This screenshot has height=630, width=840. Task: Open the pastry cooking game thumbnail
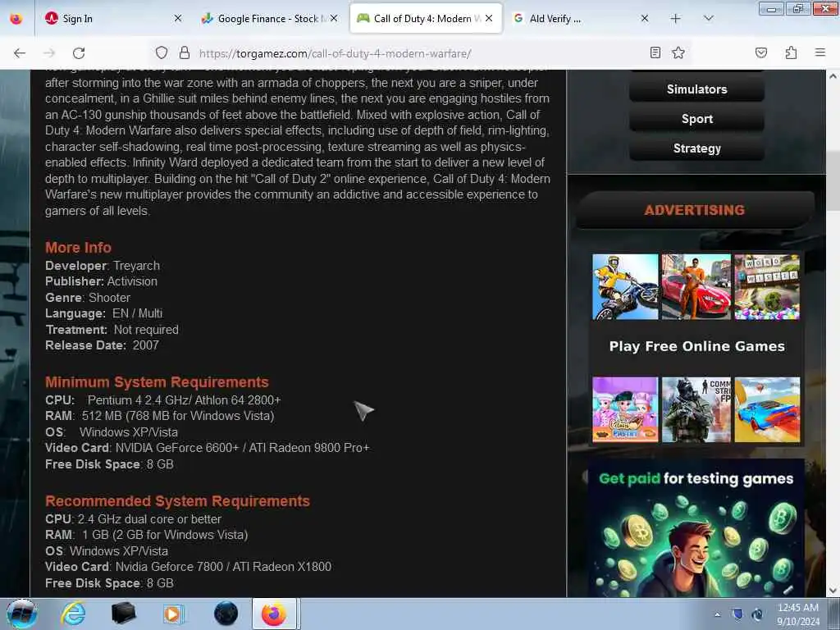[x=625, y=409]
